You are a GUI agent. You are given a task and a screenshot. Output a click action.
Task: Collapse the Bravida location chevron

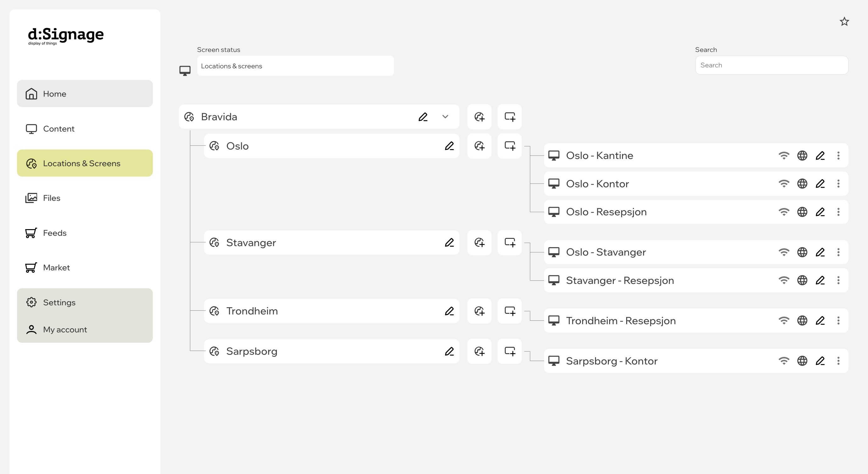445,117
